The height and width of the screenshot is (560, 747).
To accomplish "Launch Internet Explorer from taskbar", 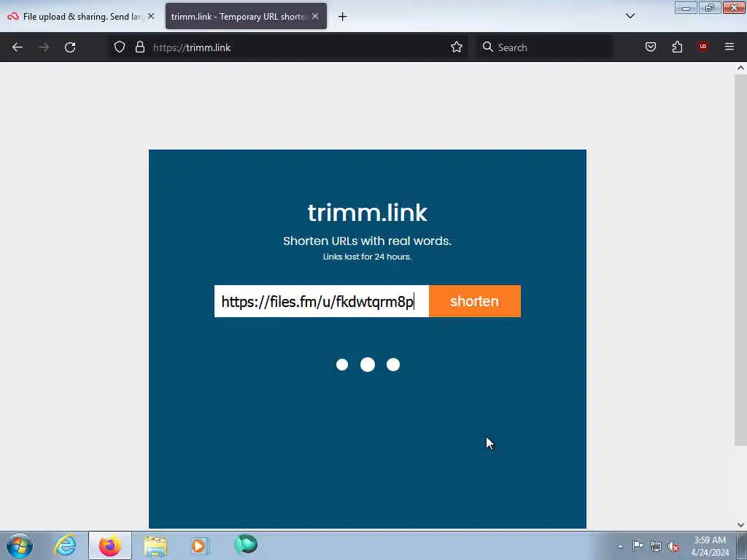I will tap(65, 545).
